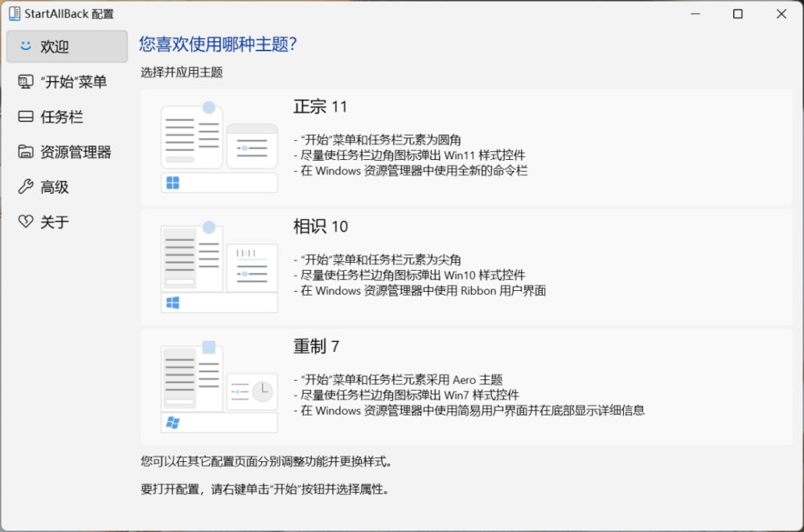The width and height of the screenshot is (804, 532).
Task: Click the monitor icon next to "开始"菜单
Action: pos(26,81)
